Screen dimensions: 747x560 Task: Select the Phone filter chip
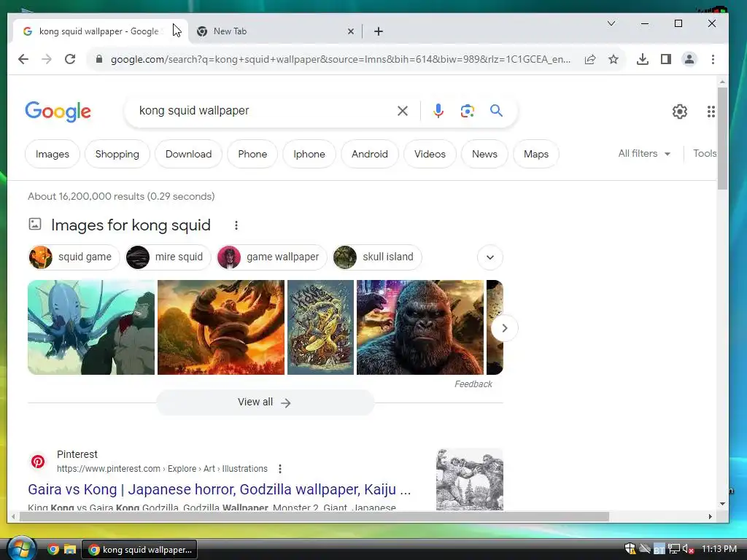click(x=252, y=154)
